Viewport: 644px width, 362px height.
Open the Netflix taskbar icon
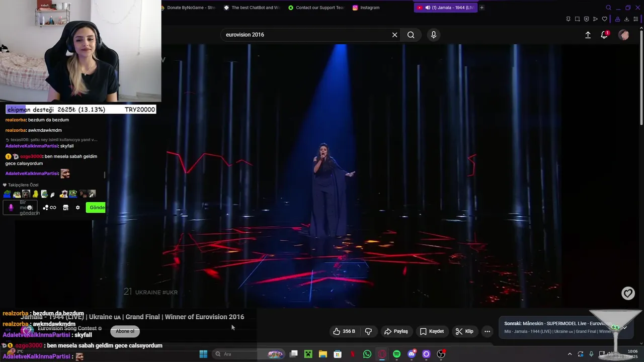click(353, 354)
